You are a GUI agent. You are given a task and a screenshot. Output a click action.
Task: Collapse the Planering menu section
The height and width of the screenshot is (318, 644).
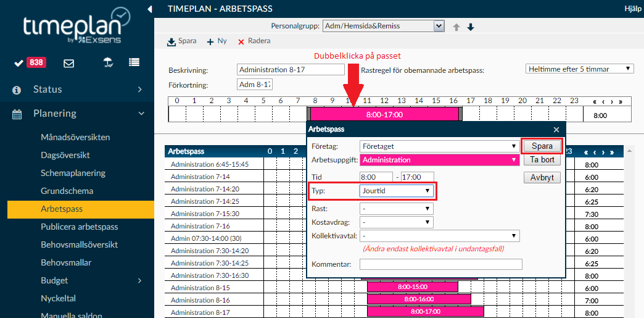77,114
